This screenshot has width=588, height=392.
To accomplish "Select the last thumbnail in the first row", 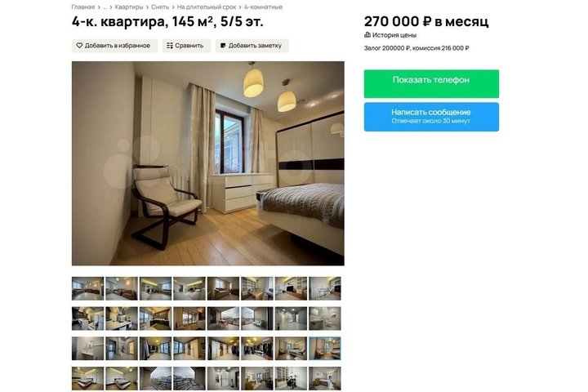I will point(325,288).
